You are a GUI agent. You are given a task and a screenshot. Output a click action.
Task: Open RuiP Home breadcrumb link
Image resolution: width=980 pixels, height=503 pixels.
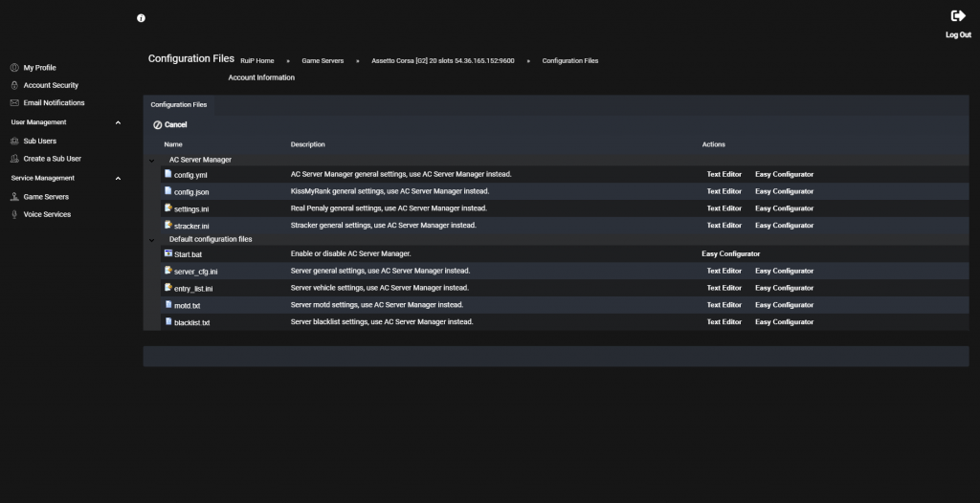pyautogui.click(x=256, y=60)
